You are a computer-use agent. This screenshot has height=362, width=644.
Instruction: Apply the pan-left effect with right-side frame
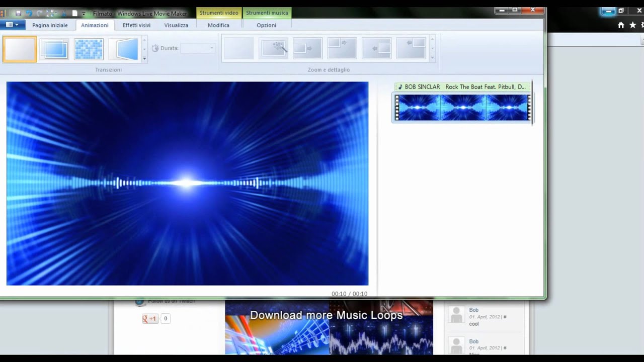(376, 49)
